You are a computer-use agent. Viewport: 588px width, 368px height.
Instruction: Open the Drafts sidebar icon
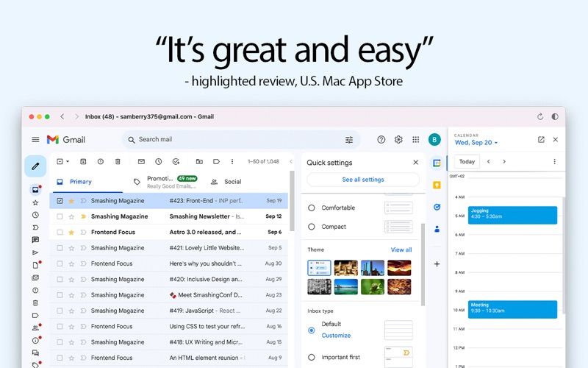coord(35,265)
